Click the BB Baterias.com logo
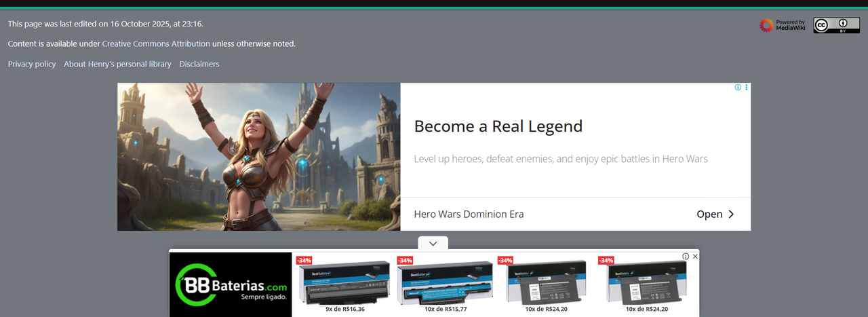Viewport: 868px width, 317px height. pyautogui.click(x=231, y=284)
